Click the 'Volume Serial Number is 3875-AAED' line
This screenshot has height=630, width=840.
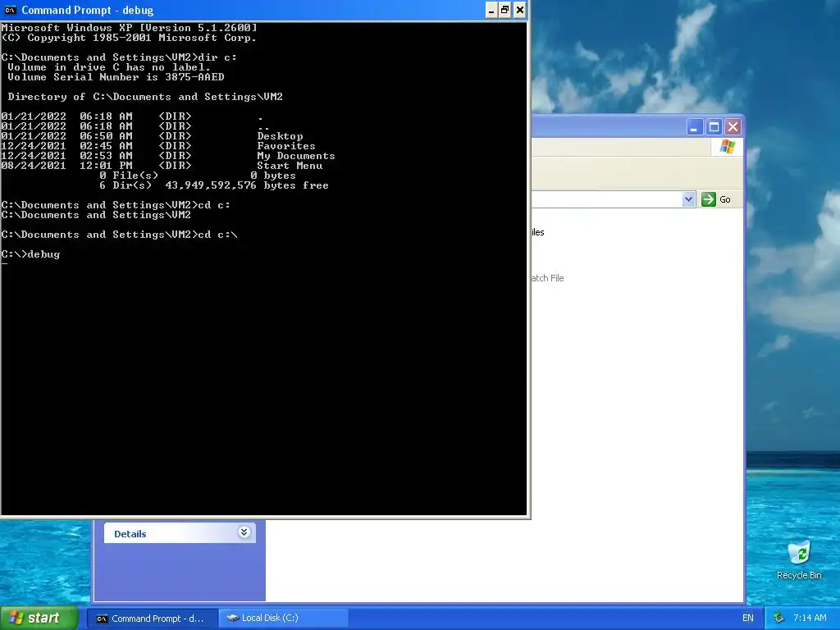tap(116, 77)
